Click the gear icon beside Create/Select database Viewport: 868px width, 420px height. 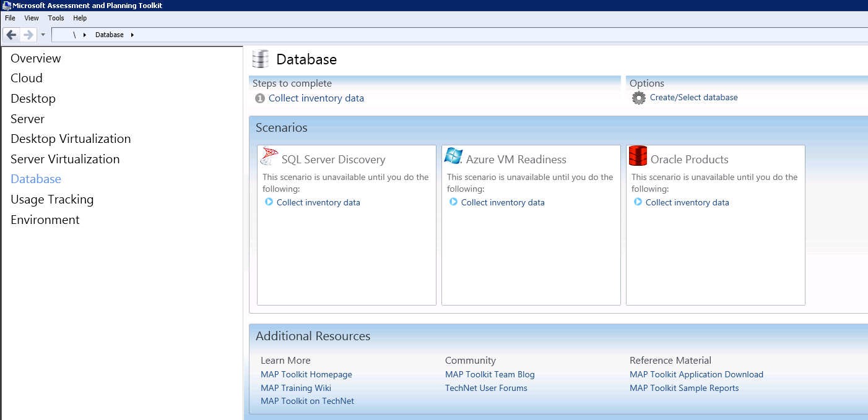point(638,98)
